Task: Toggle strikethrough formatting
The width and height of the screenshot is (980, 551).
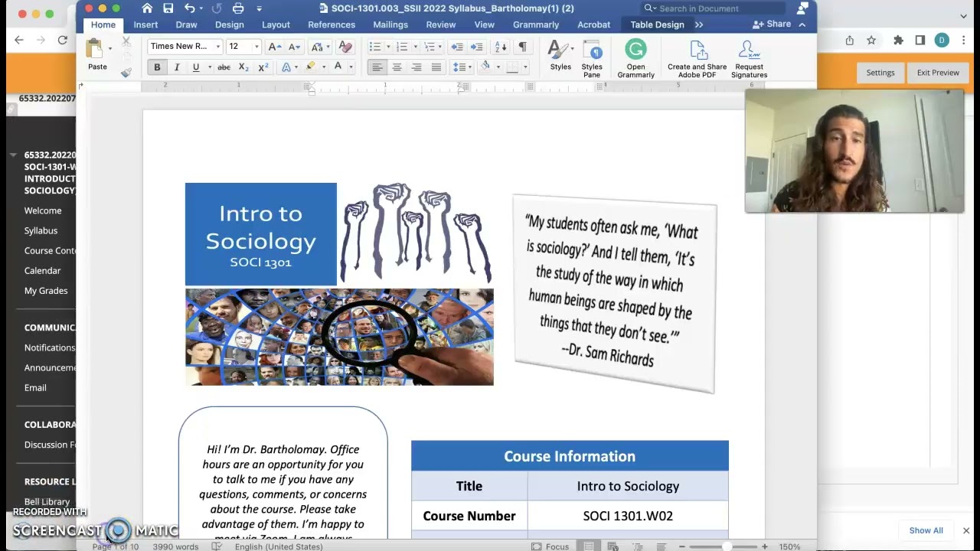Action: (x=224, y=67)
